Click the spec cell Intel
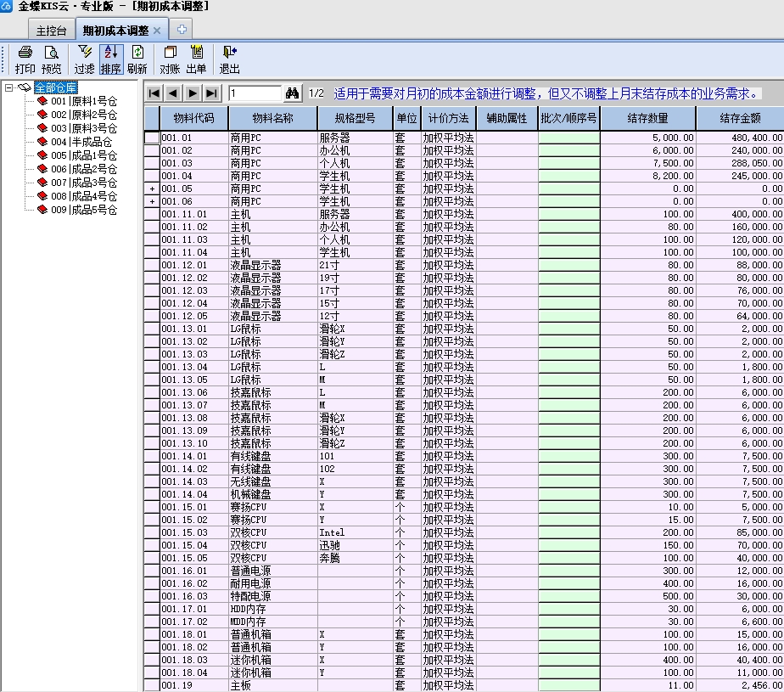This screenshot has width=784, height=692. tap(355, 533)
